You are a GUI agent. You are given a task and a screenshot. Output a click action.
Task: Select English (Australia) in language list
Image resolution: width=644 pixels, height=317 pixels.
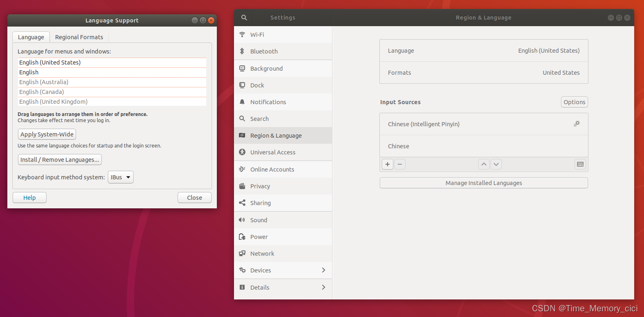[x=112, y=82]
